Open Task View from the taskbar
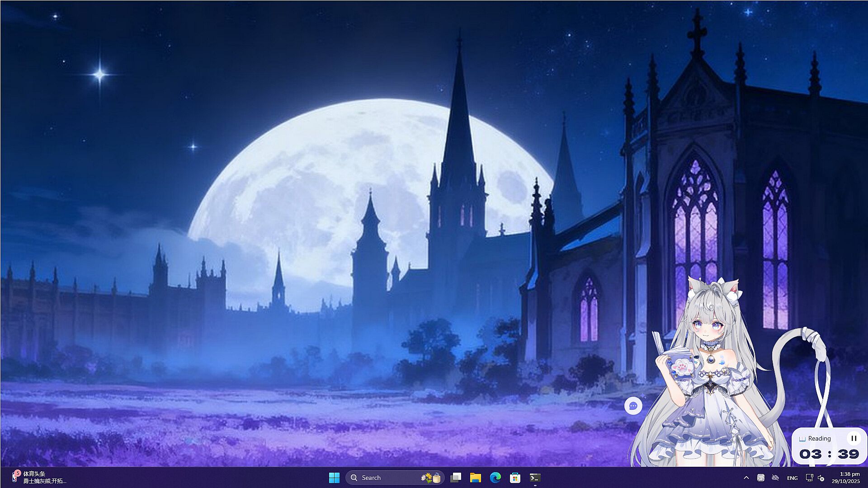Screen dimensions: 868x488 click(456, 478)
